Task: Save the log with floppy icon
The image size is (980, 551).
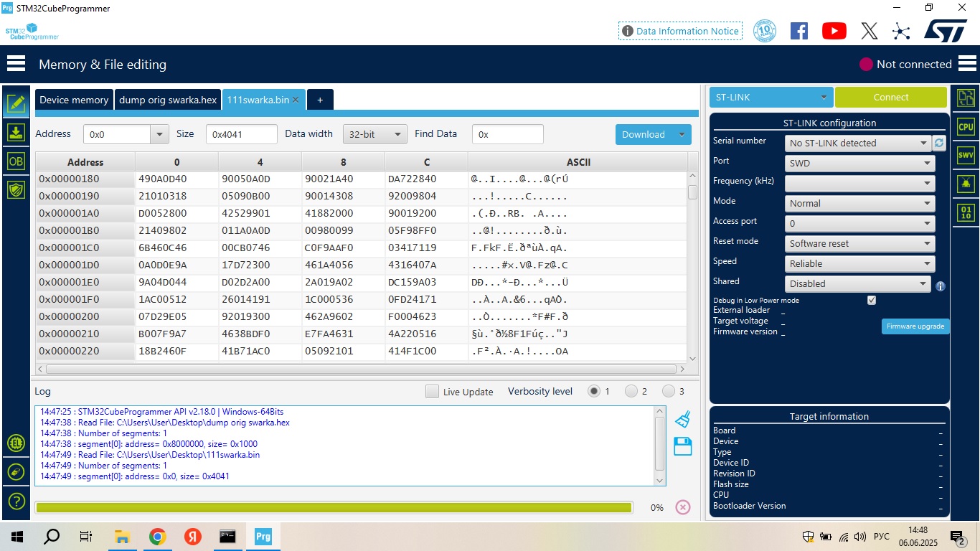Action: tap(683, 446)
